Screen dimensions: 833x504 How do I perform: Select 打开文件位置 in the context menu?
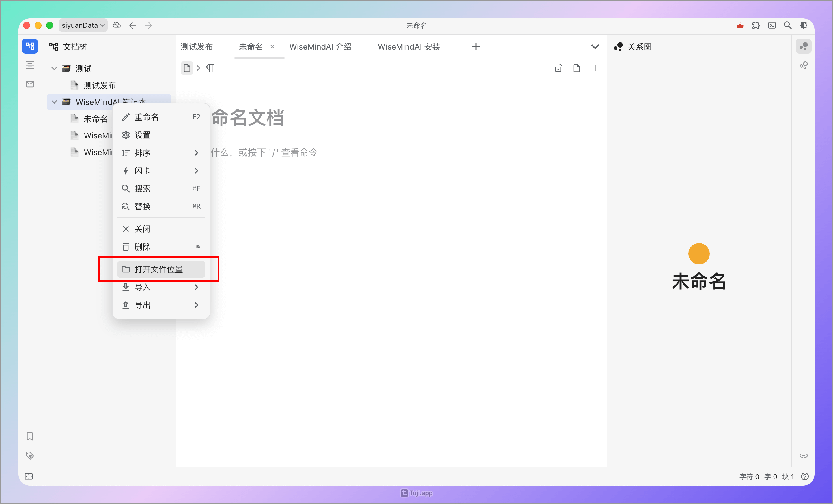point(158,269)
